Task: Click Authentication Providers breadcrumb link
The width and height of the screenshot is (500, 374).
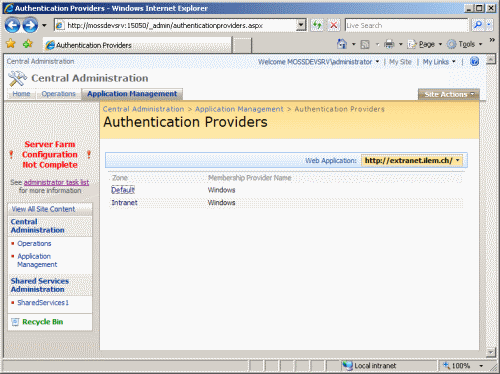Action: coord(339,109)
